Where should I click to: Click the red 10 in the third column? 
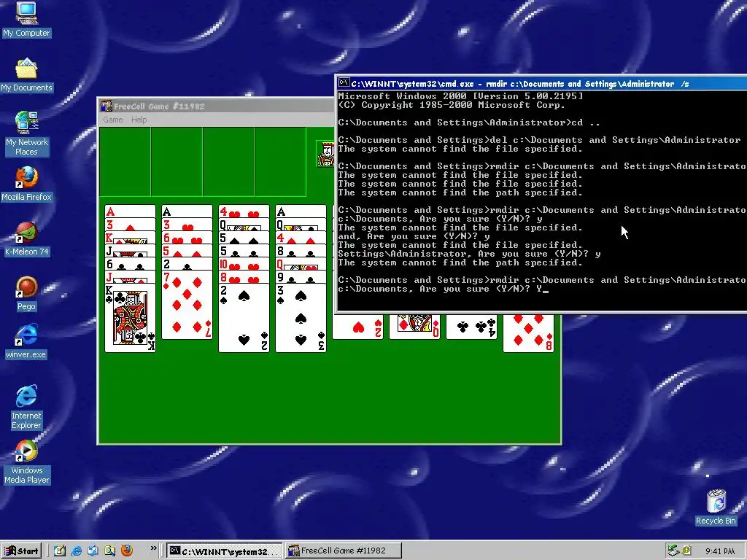pyautogui.click(x=244, y=264)
